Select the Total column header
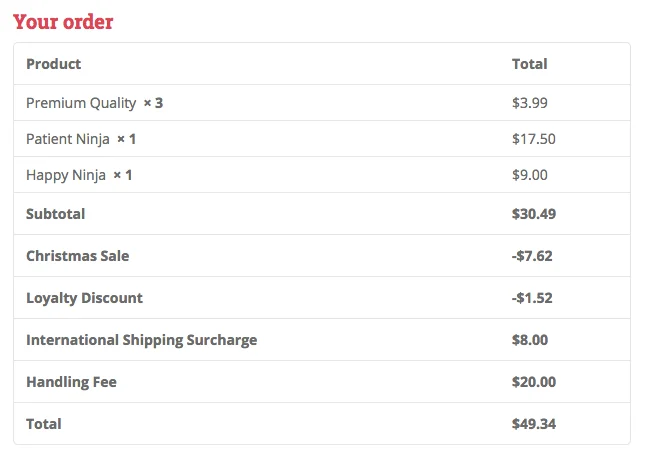 click(529, 64)
